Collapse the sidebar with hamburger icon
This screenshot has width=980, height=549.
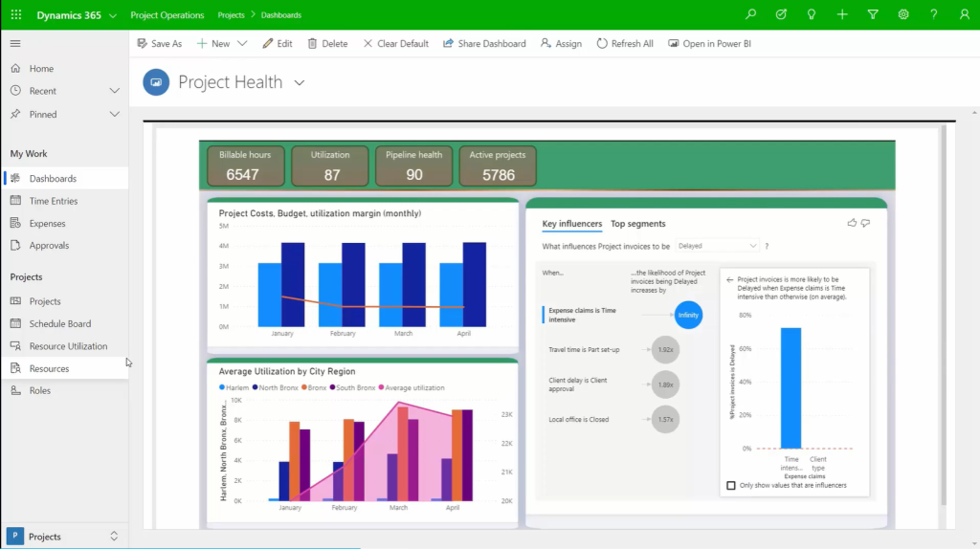[x=15, y=44]
